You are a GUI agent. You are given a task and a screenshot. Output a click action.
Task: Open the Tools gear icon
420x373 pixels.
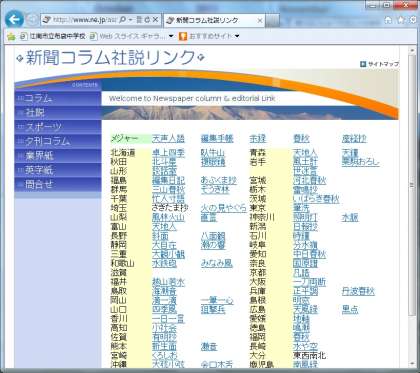(413, 20)
